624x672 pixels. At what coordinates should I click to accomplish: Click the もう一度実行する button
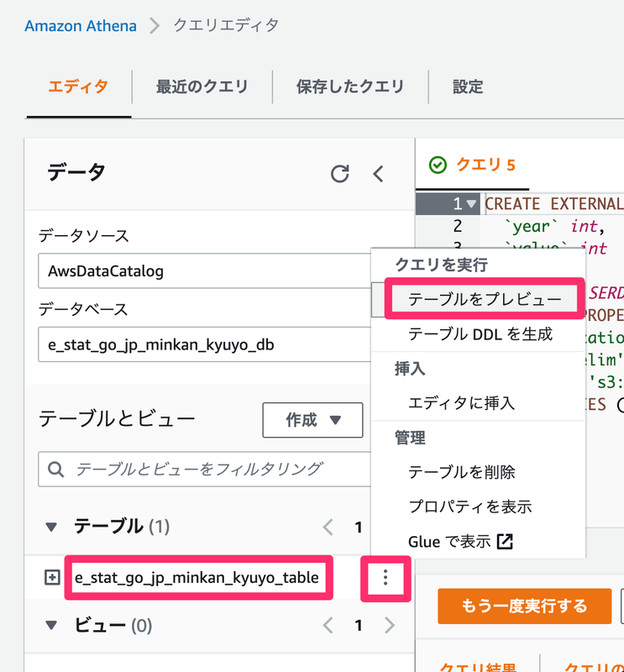525,606
